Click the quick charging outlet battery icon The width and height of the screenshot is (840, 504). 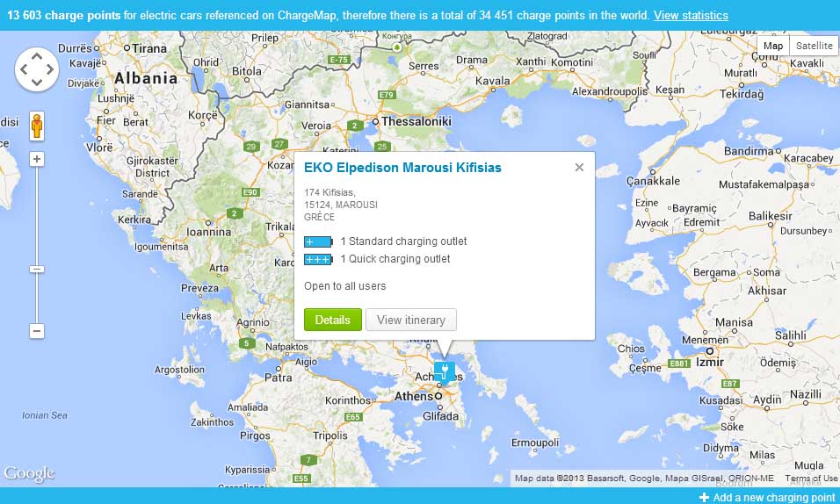[x=318, y=259]
